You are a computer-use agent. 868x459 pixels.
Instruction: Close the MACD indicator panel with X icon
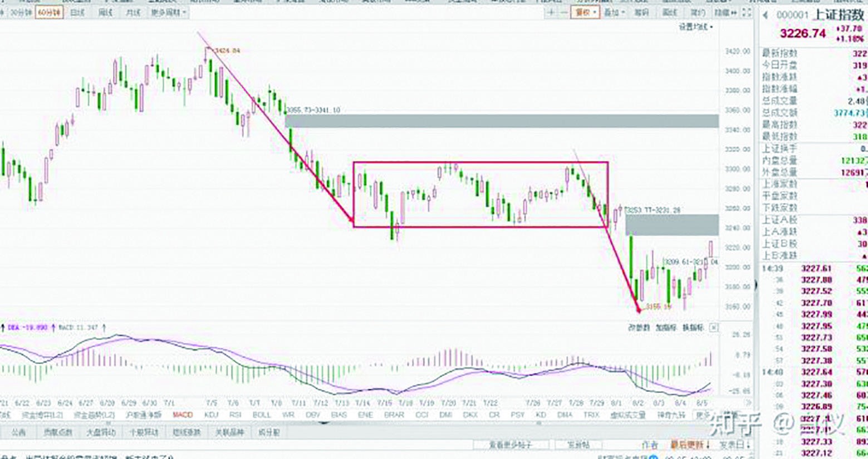pyautogui.click(x=714, y=328)
